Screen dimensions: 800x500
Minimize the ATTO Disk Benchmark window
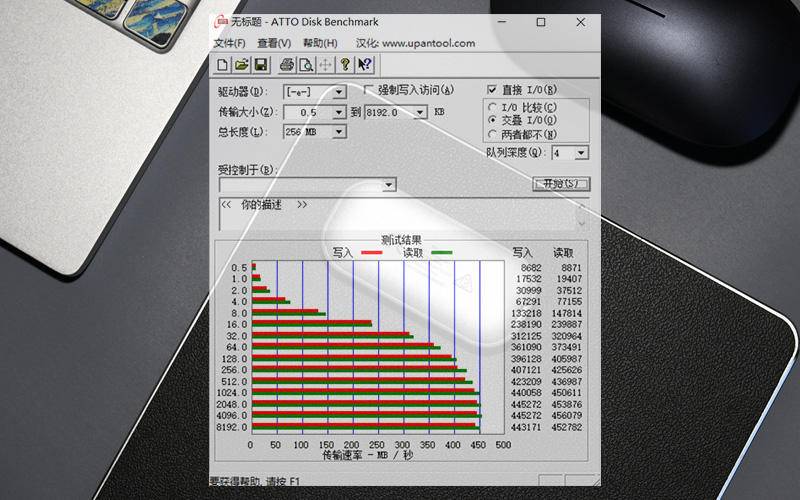point(502,22)
